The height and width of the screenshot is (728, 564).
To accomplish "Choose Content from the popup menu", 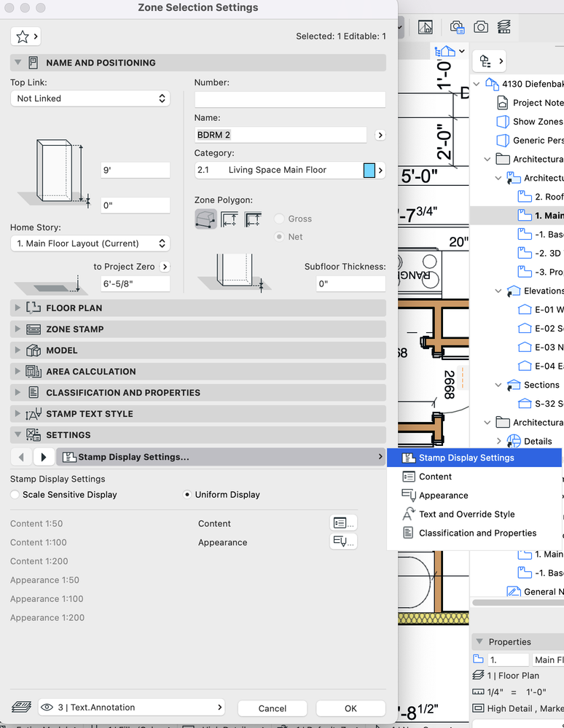I will pyautogui.click(x=474, y=477).
